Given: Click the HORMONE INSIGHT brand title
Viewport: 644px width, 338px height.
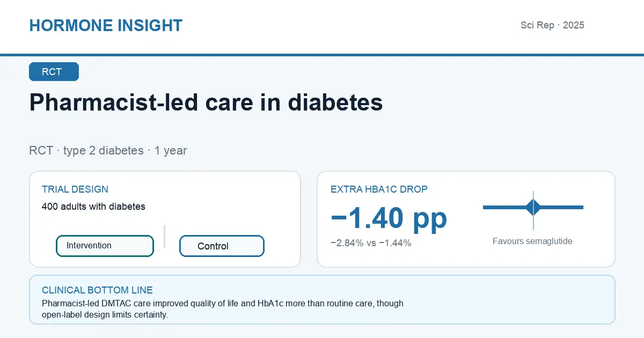Looking at the screenshot, I should pos(106,25).
